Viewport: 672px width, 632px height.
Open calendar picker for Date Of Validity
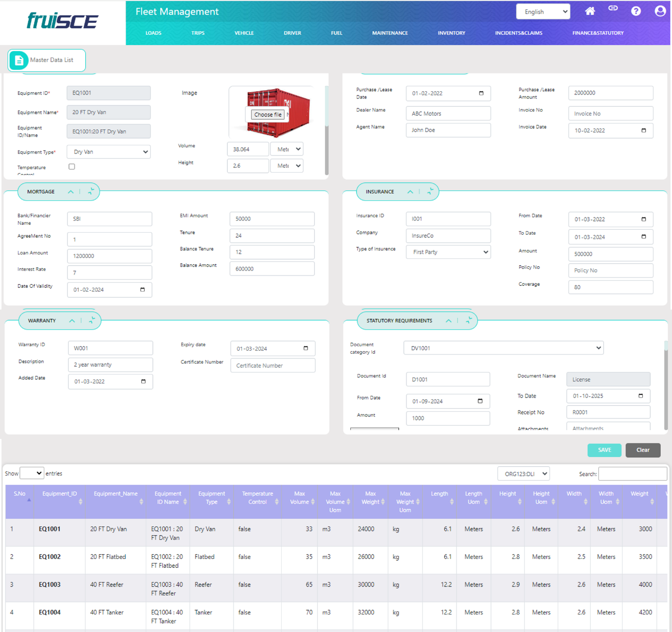(x=142, y=290)
